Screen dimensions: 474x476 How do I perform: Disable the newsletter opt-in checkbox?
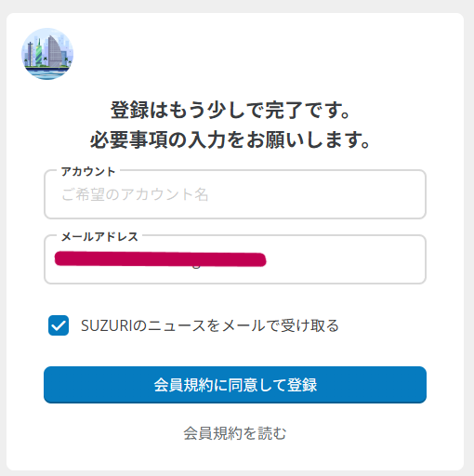(59, 325)
